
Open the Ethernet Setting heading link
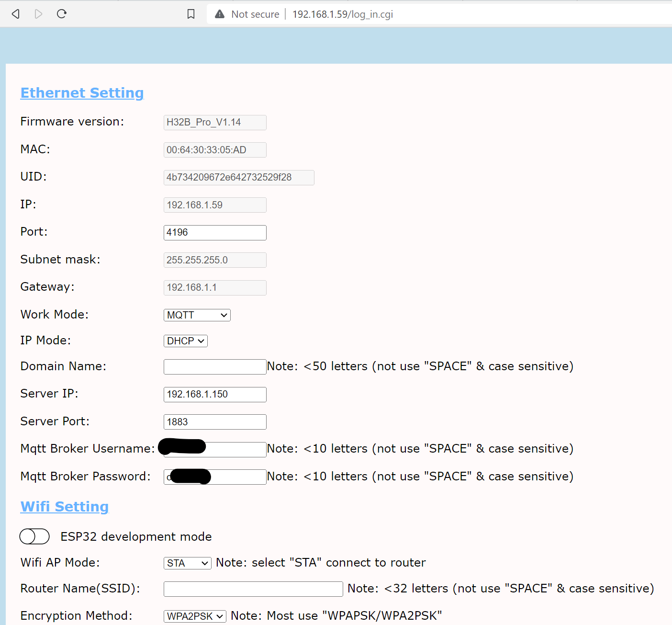click(82, 93)
